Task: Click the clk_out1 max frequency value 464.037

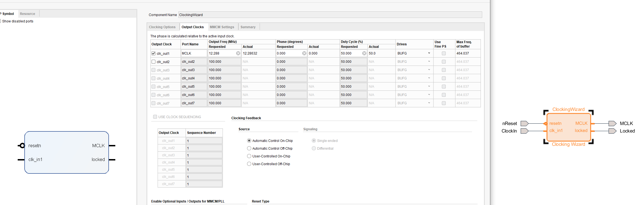Action: point(463,53)
